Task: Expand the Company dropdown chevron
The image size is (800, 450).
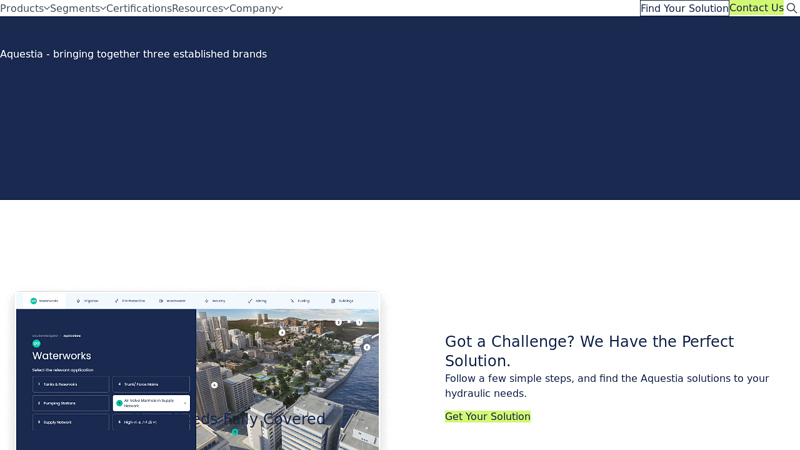Action: coord(280,8)
